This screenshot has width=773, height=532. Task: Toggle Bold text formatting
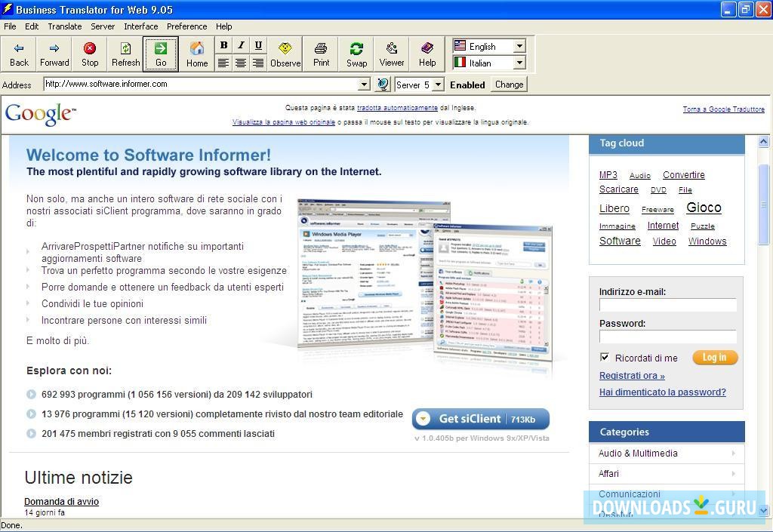coord(223,45)
